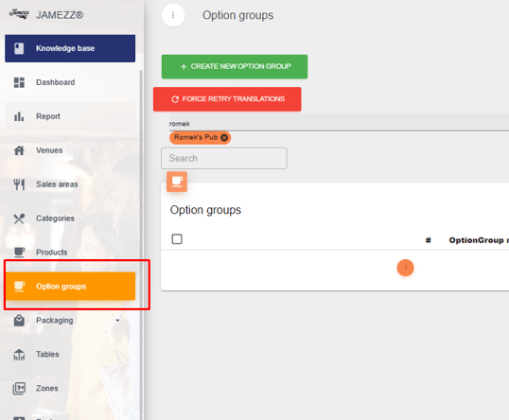Click the orange cup icon above the table

[x=177, y=182]
